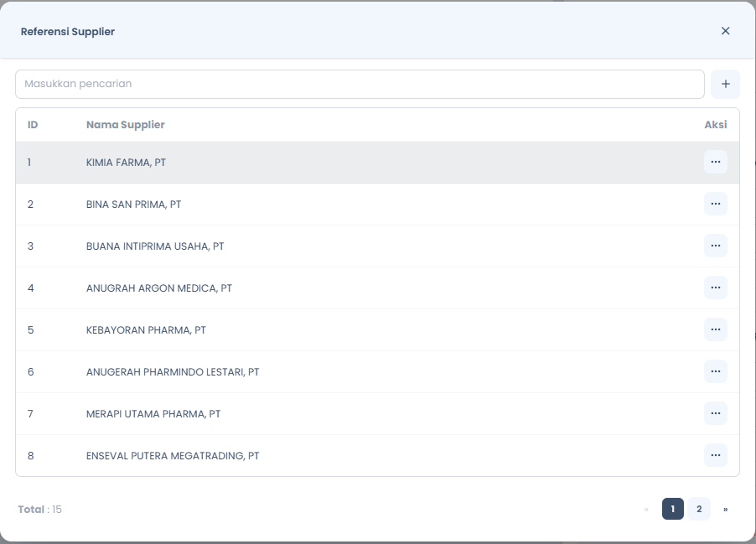
Task: Open action menu for KIMIA FARMA, PT
Action: click(x=716, y=162)
